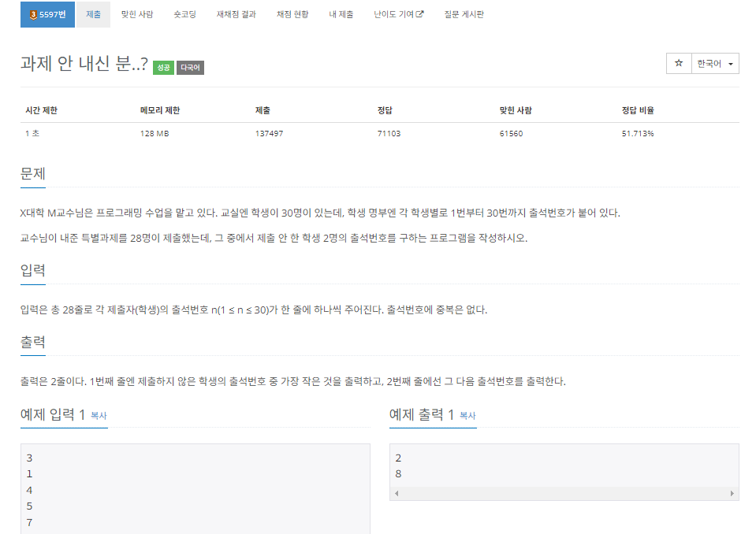This screenshot has width=756, height=534.
Task: Click the 예제 출력 1 heading
Action: [x=422, y=414]
